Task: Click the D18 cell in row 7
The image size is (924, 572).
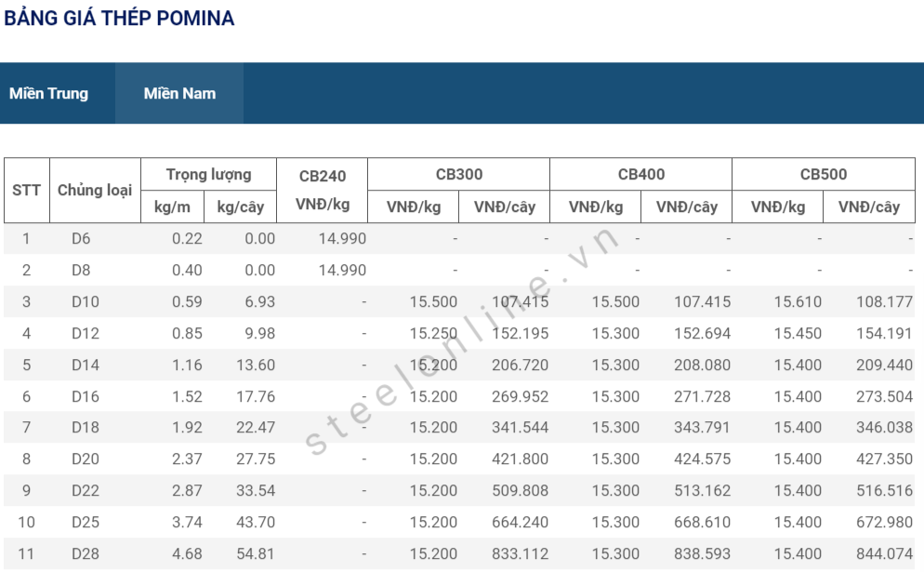Action: click(86, 428)
